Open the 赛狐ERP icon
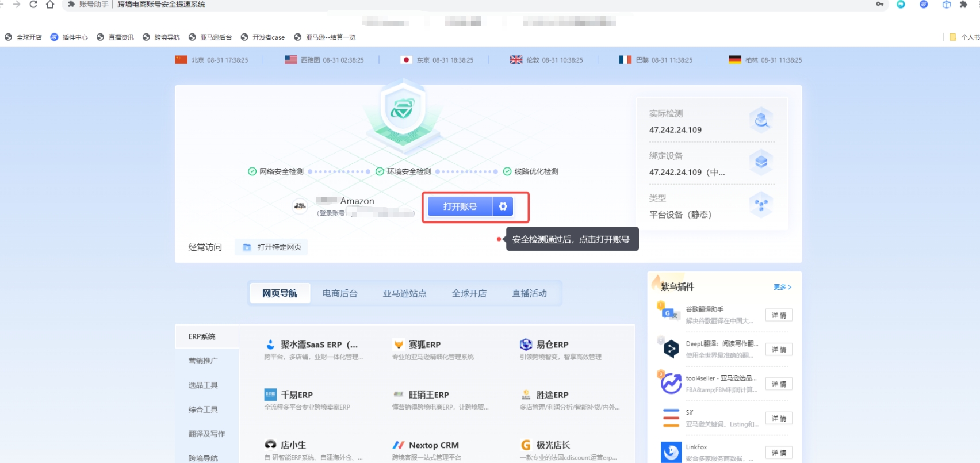Image resolution: width=980 pixels, height=463 pixels. [x=399, y=345]
